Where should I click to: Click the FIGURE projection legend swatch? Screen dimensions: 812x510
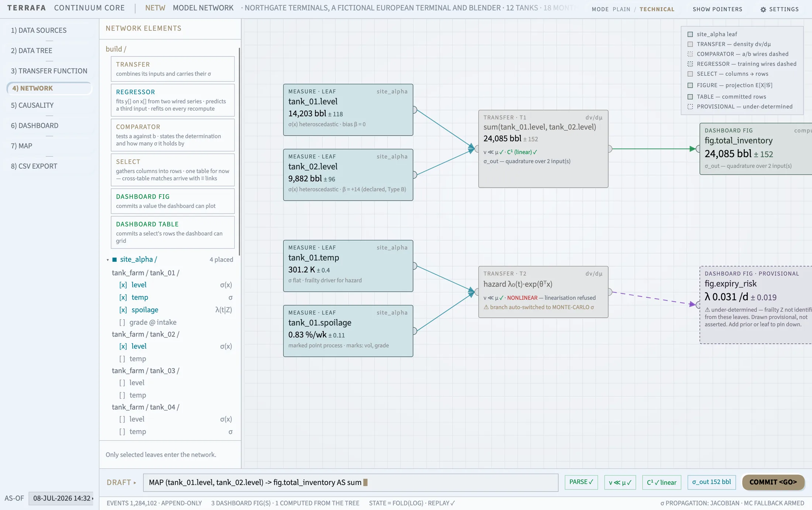(x=690, y=85)
